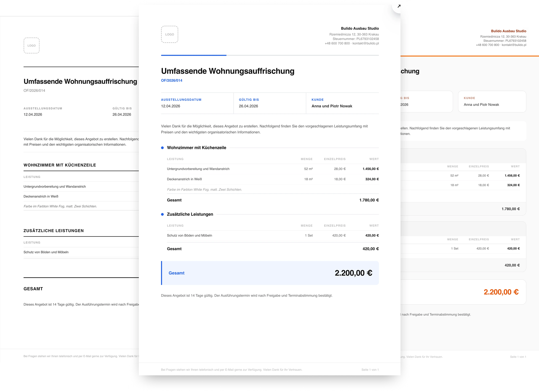Select subtotal '1.780,00 €' in the center document
This screenshot has width=539, height=392.
[369, 200]
